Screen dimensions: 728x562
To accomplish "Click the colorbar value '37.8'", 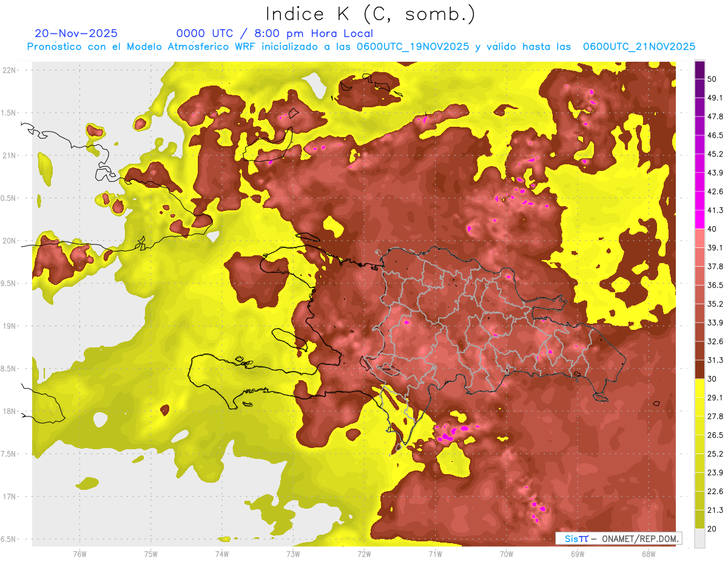I will point(715,267).
